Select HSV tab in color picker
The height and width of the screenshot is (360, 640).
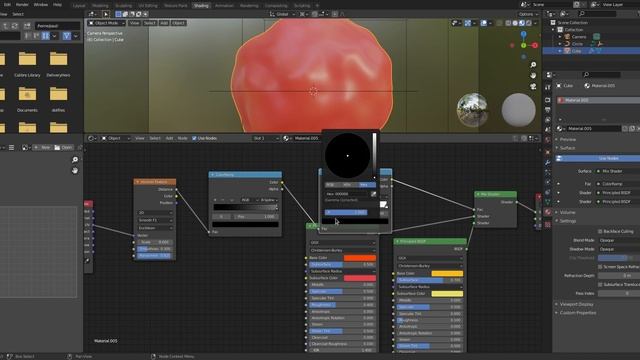[x=347, y=185]
